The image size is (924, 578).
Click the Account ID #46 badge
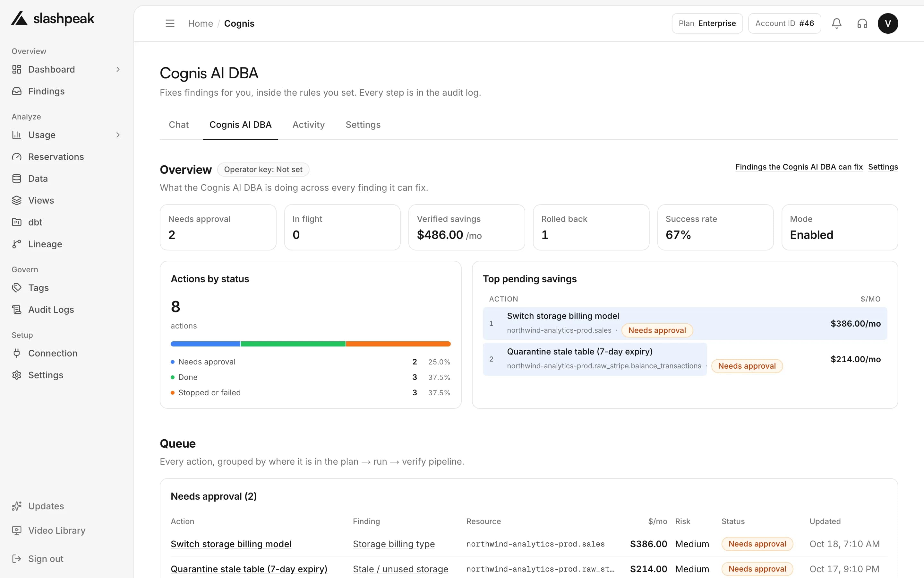784,23
